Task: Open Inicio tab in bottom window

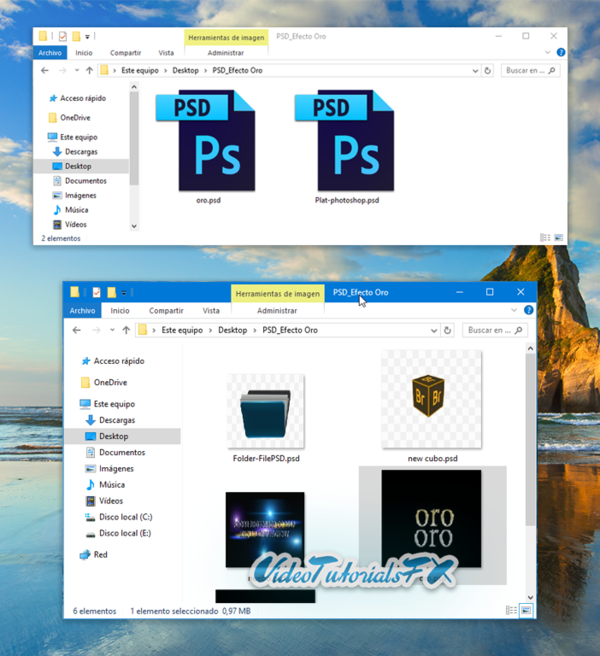Action: pos(120,310)
